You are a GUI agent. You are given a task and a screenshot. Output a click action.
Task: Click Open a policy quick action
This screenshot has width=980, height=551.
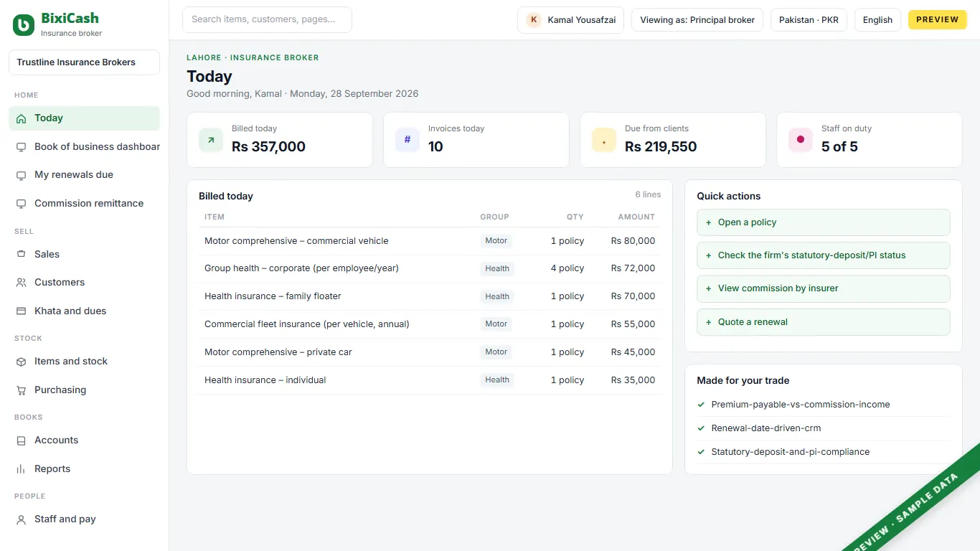[x=824, y=222]
